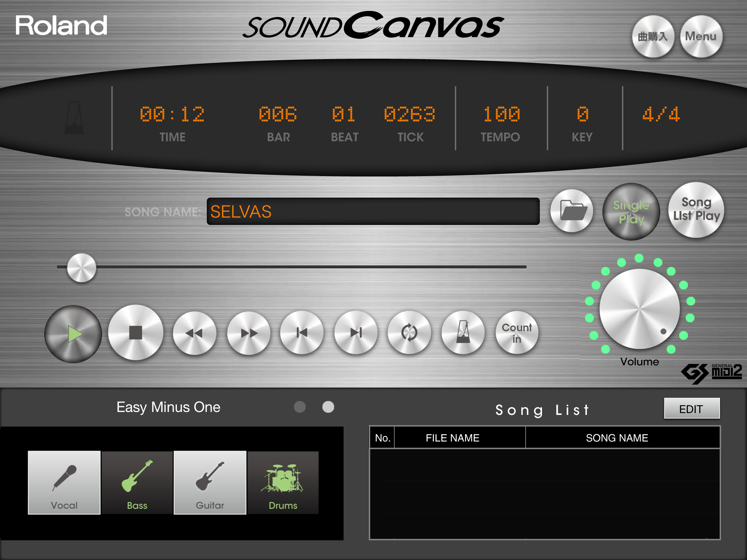This screenshot has height=560, width=747.
Task: Click the TIME display 00:12
Action: [x=172, y=114]
